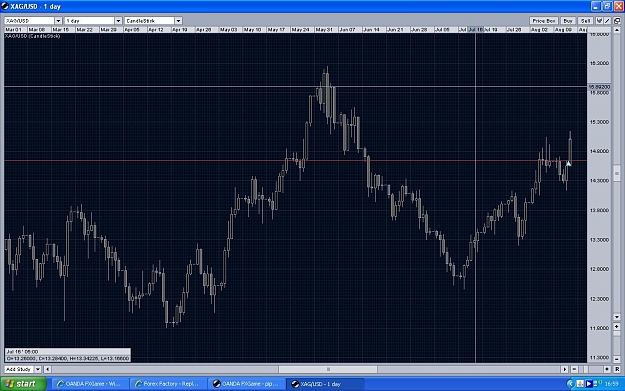Click the Price Box button
625x391 pixels.
tap(544, 21)
